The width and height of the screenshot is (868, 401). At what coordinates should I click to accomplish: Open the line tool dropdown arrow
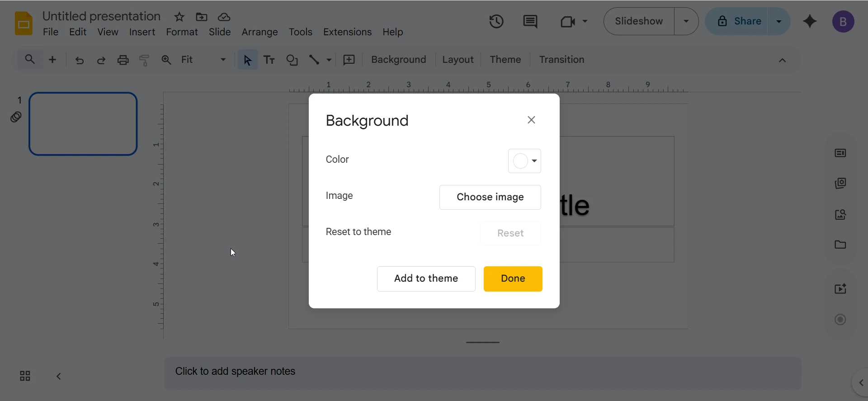pyautogui.click(x=329, y=60)
